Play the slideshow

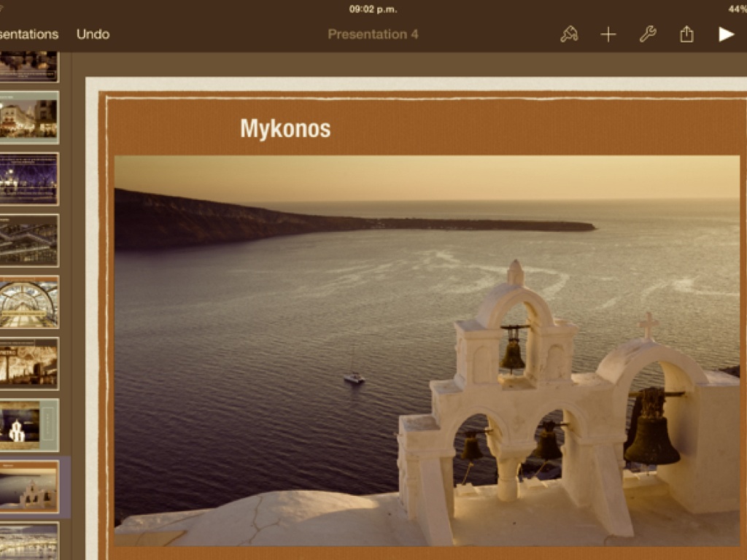coord(726,34)
